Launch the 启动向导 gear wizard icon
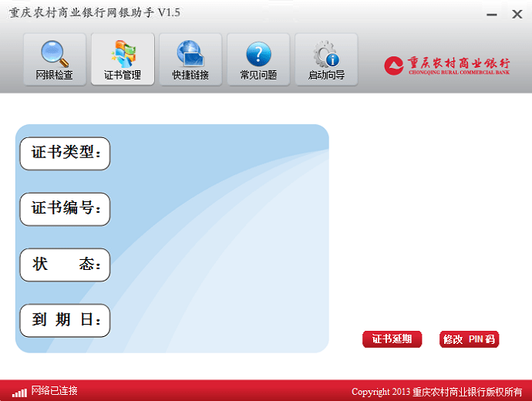The height and width of the screenshot is (401, 532). pyautogui.click(x=326, y=59)
